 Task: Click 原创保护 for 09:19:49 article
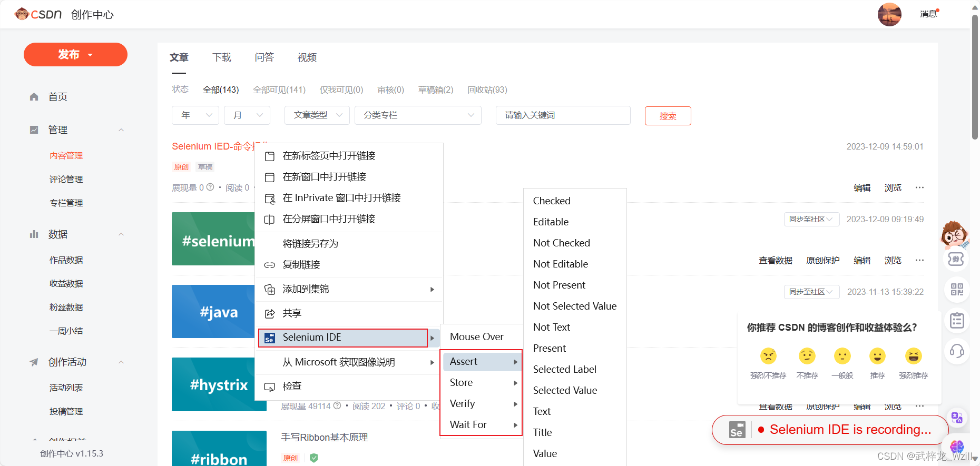(x=822, y=260)
